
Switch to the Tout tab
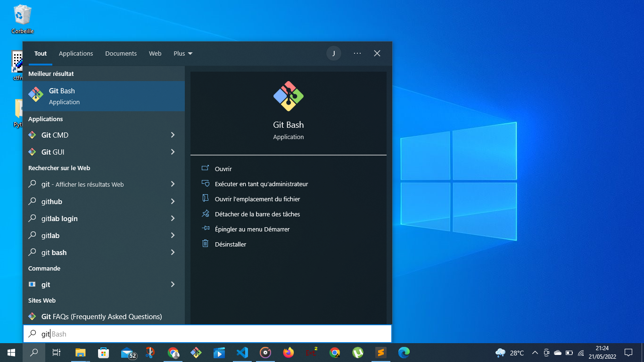41,54
